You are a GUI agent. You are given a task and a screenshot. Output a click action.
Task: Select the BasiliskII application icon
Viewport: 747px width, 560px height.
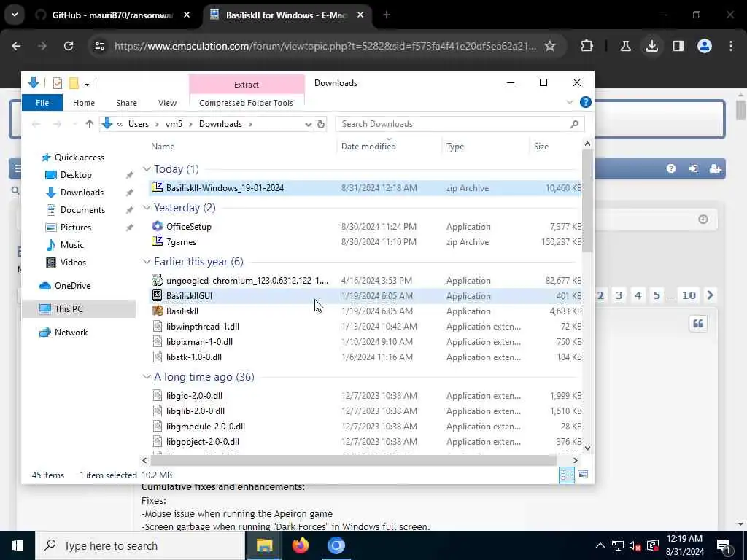[x=158, y=311]
